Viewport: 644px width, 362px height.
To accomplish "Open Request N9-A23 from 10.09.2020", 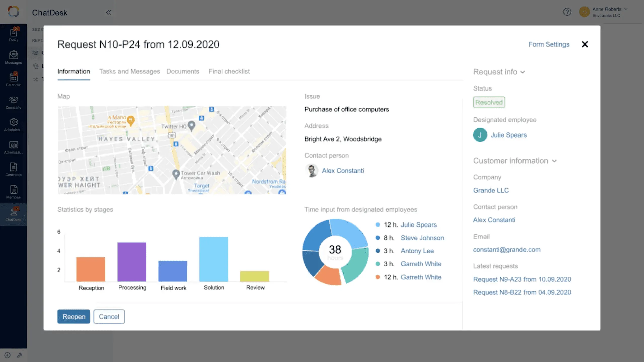I will pos(522,279).
